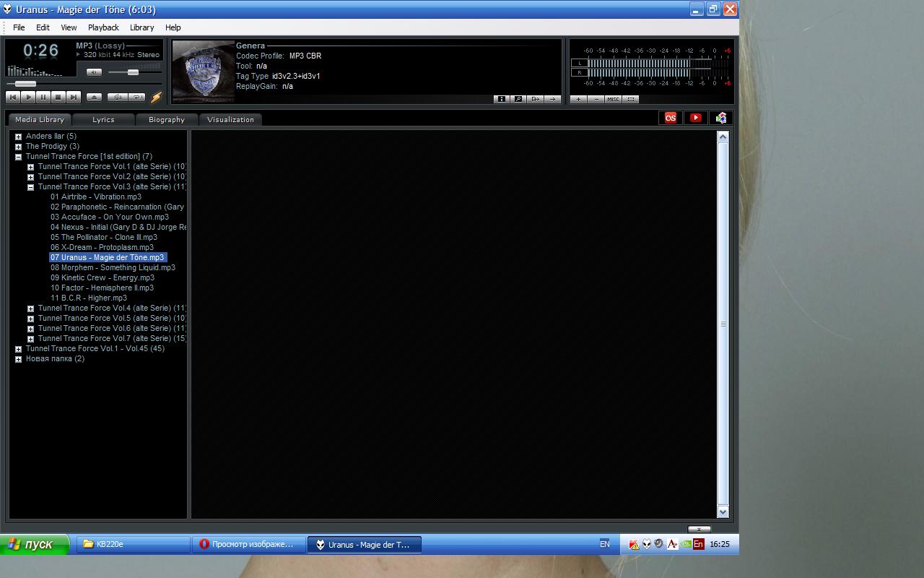Screen dimensions: 924x578
Task: Collapse Tunnel Trance Force Vol.3 (alte Serie)
Action: click(30, 187)
